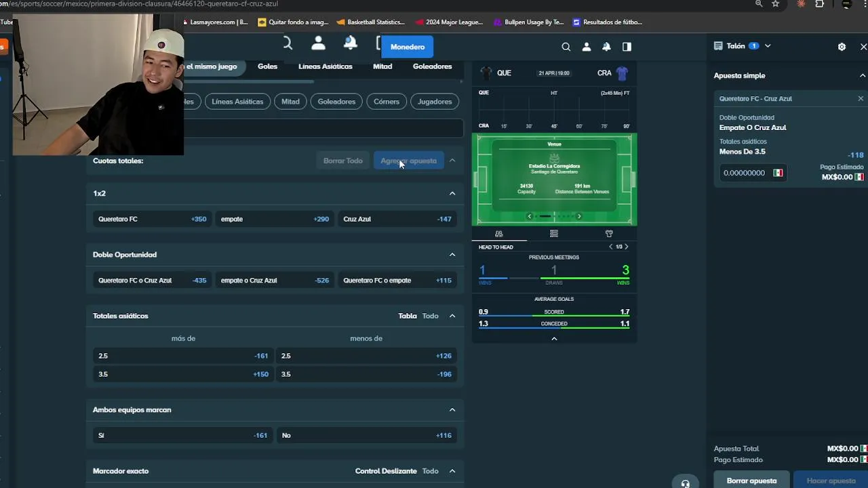The height and width of the screenshot is (488, 868).
Task: Select Queretaro FC o empate +115
Action: [x=397, y=281]
